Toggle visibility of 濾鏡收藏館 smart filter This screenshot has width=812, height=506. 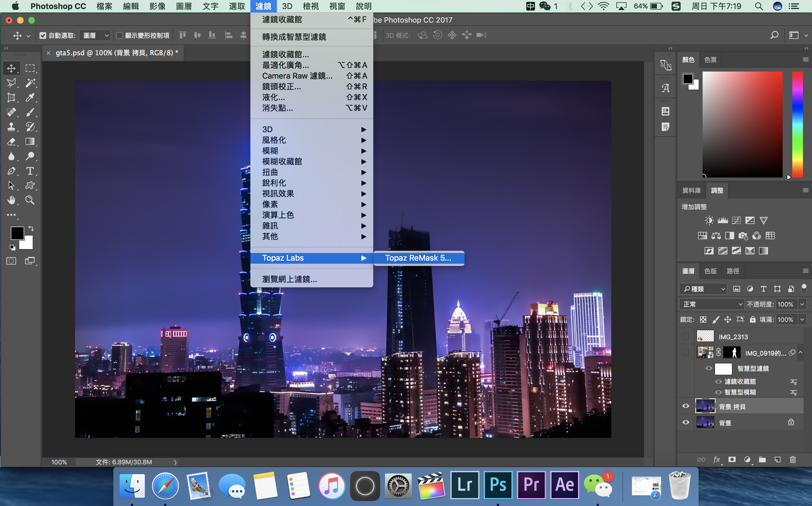click(718, 381)
